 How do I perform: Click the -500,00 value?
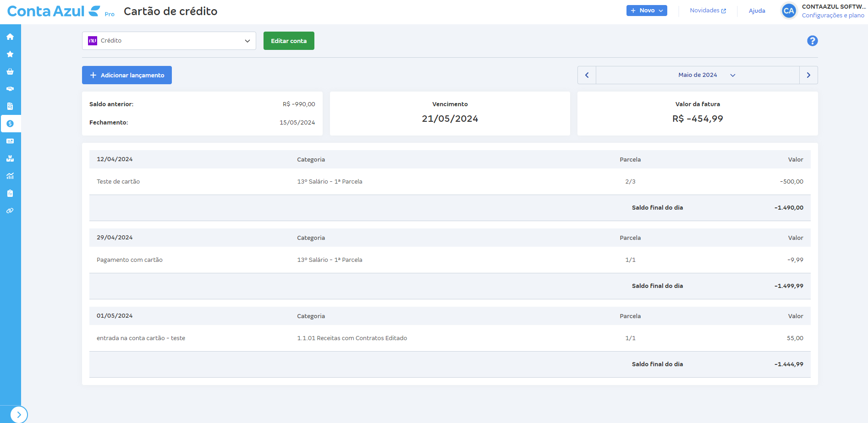tap(791, 182)
